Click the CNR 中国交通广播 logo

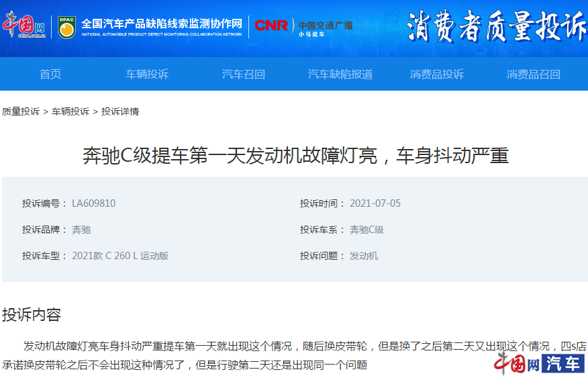pyautogui.click(x=303, y=28)
